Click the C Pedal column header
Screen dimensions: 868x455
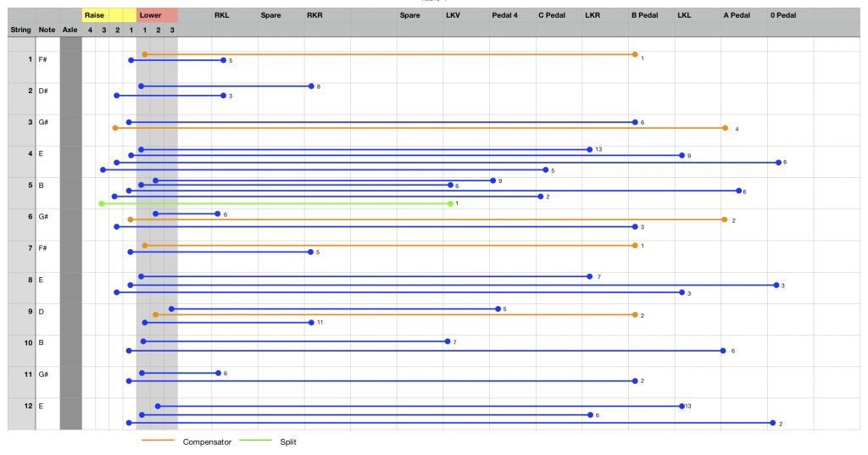click(551, 15)
